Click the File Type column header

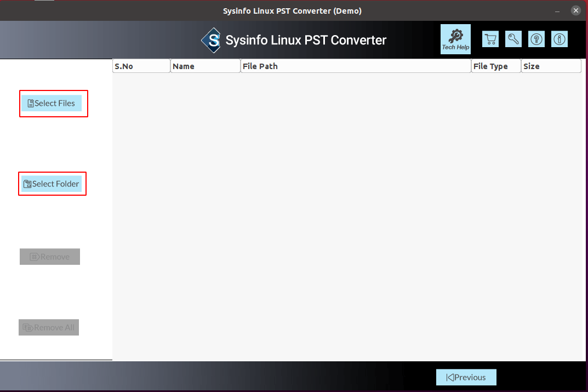[x=496, y=66]
